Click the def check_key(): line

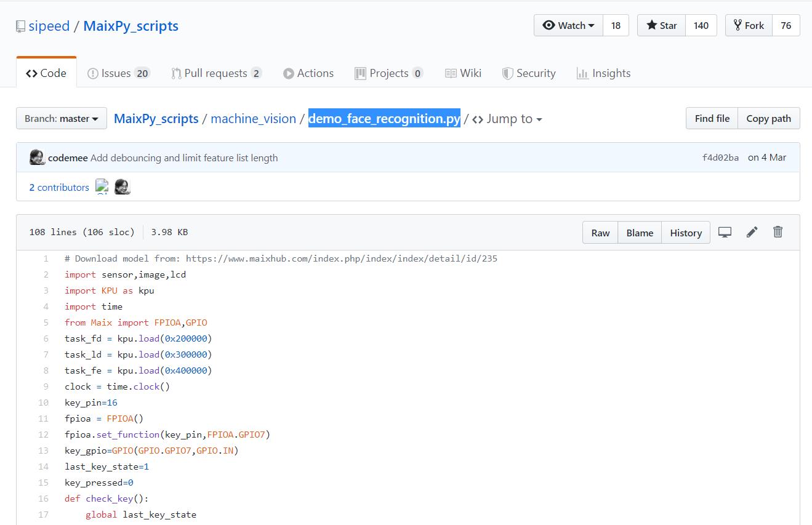[x=107, y=499]
